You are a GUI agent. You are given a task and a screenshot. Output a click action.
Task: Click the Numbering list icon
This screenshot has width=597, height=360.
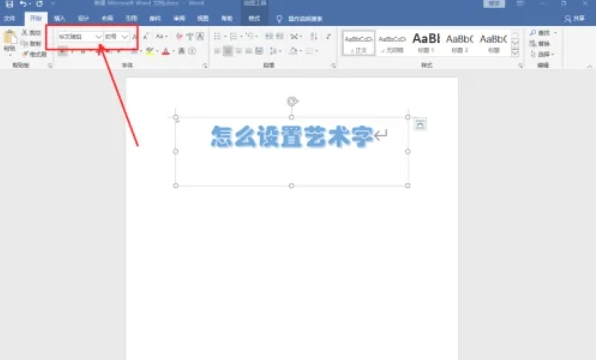(233, 37)
